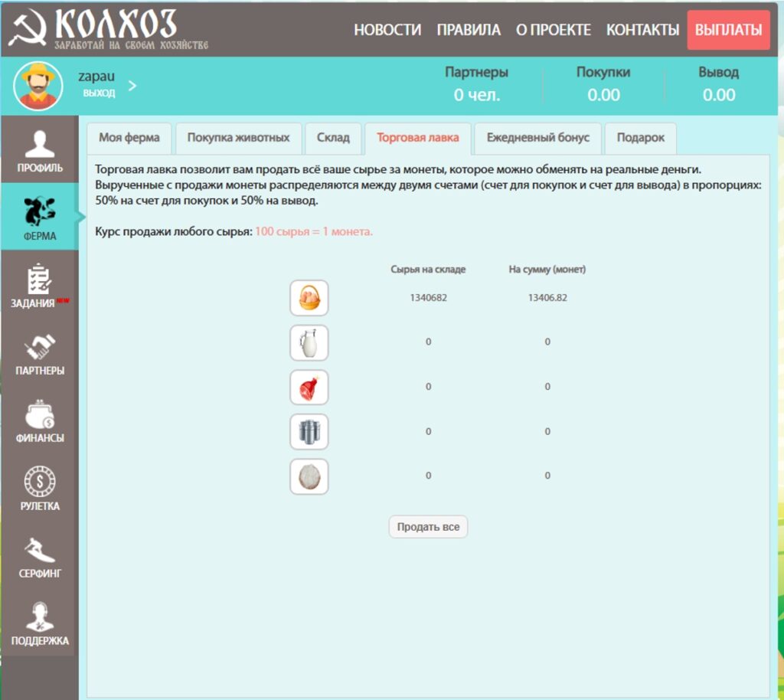
Task: Go to the Новости page
Action: pyautogui.click(x=387, y=30)
